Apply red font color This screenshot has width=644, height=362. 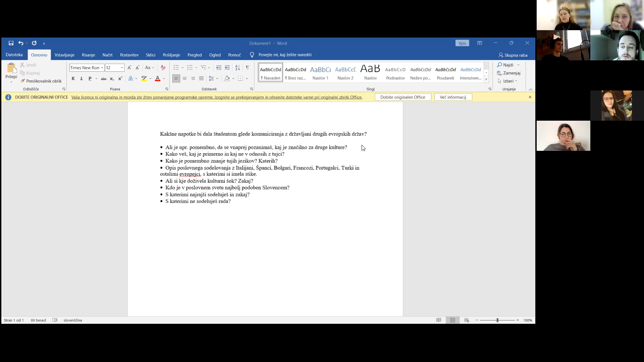point(158,78)
